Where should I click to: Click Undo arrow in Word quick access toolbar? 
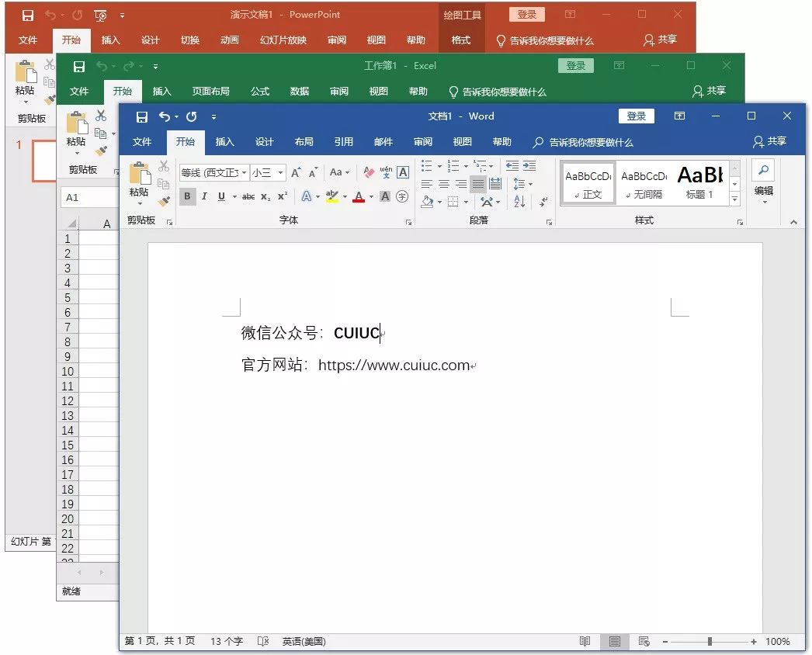click(164, 116)
